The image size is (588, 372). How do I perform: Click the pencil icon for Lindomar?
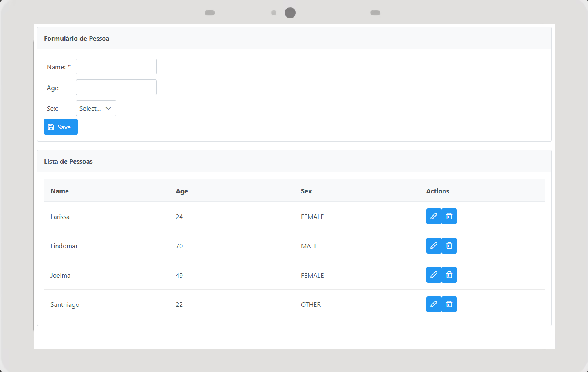(x=434, y=246)
